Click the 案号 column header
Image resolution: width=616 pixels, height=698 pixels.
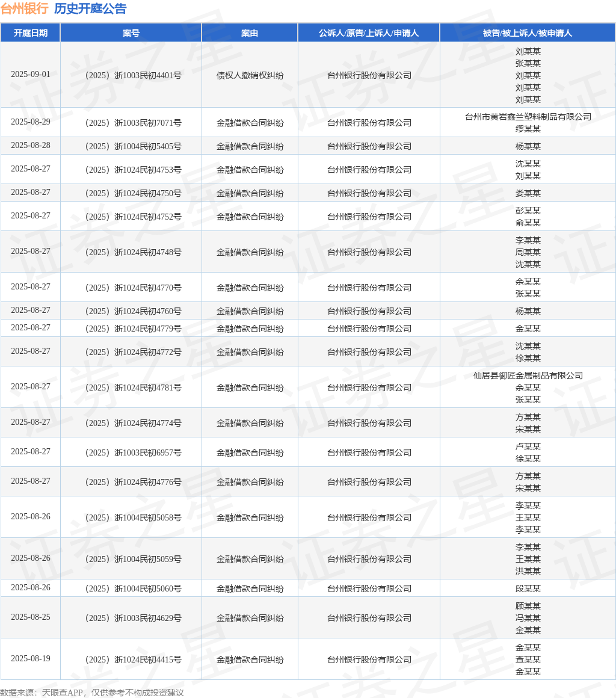(131, 33)
